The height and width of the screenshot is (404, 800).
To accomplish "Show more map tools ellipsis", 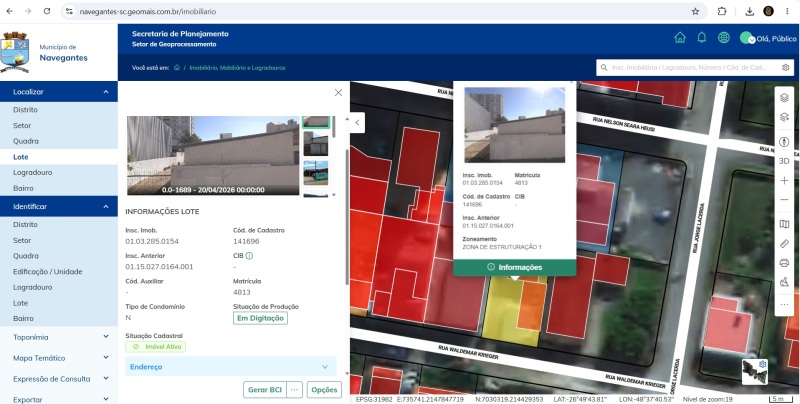I will click(x=784, y=305).
